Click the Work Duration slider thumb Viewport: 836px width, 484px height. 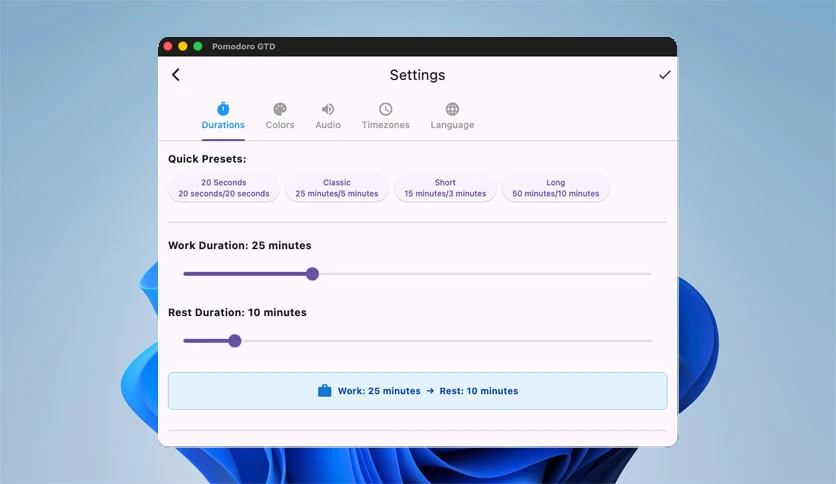[312, 274]
